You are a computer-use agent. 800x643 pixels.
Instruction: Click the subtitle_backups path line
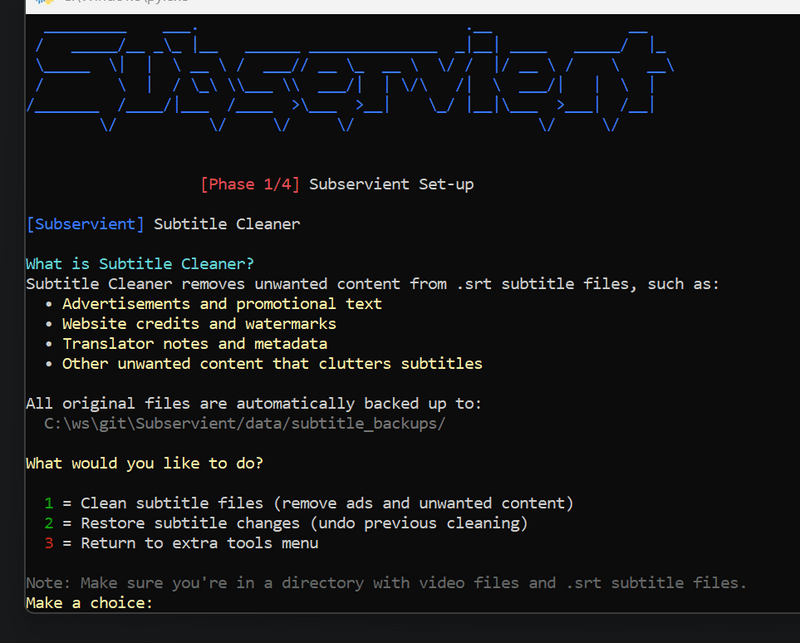tap(245, 424)
